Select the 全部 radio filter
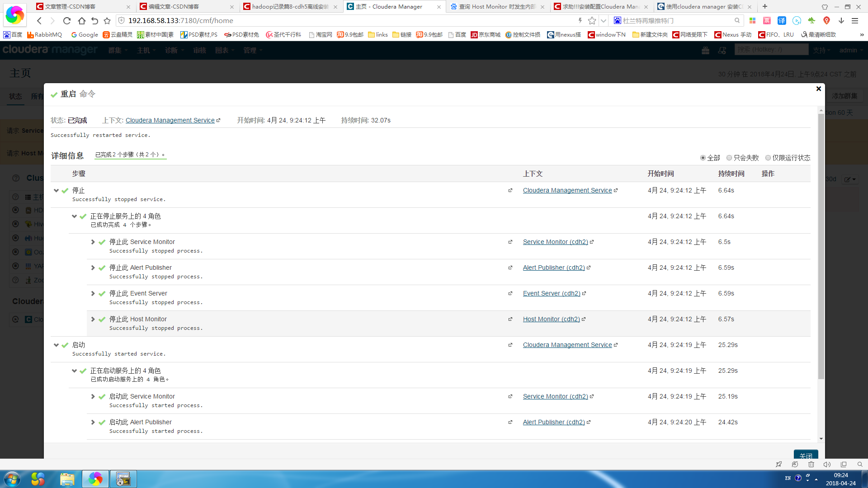868x488 pixels. tap(703, 158)
